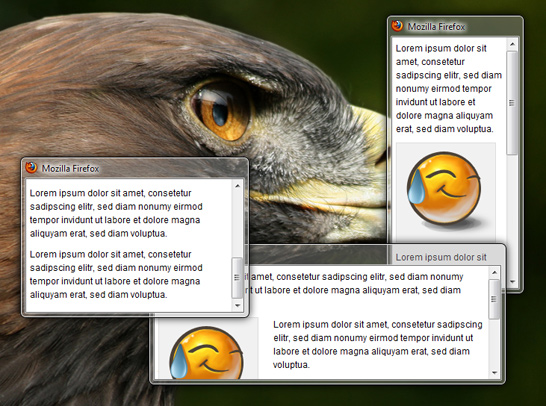Image resolution: width=546 pixels, height=406 pixels.
Task: Click the scroll down arrow in the top-right Firefox window
Action: click(512, 281)
